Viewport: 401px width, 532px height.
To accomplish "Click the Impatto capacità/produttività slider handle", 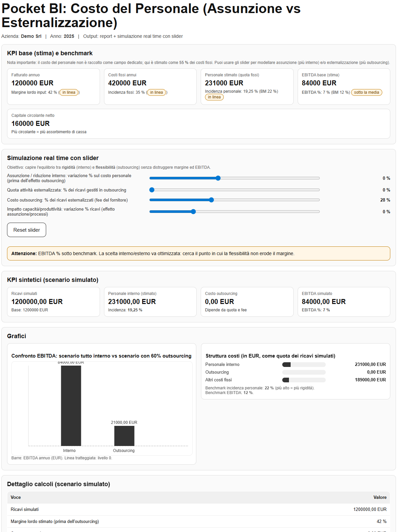I will [193, 212].
